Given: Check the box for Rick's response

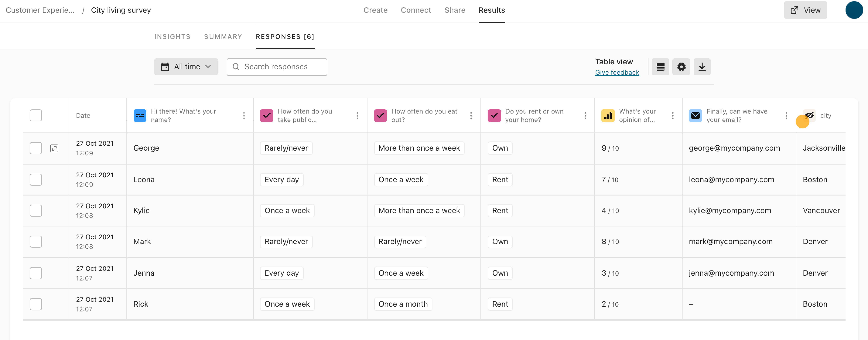Looking at the screenshot, I should [36, 304].
